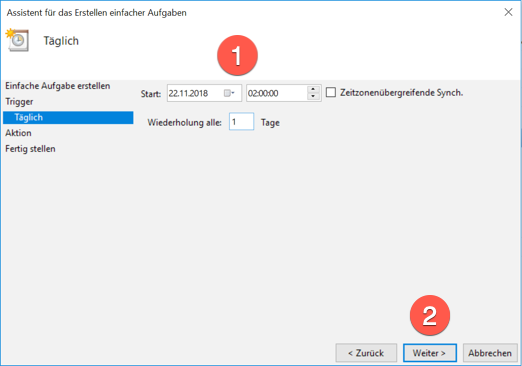Click the Wiederholung alle: label

[x=184, y=122]
